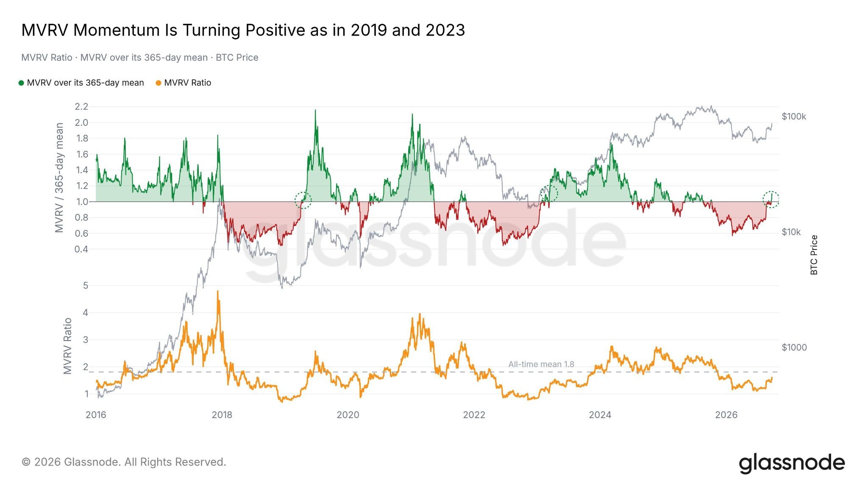Select the 2026 x-axis year label
This screenshot has height=488, width=868.
[x=726, y=415]
